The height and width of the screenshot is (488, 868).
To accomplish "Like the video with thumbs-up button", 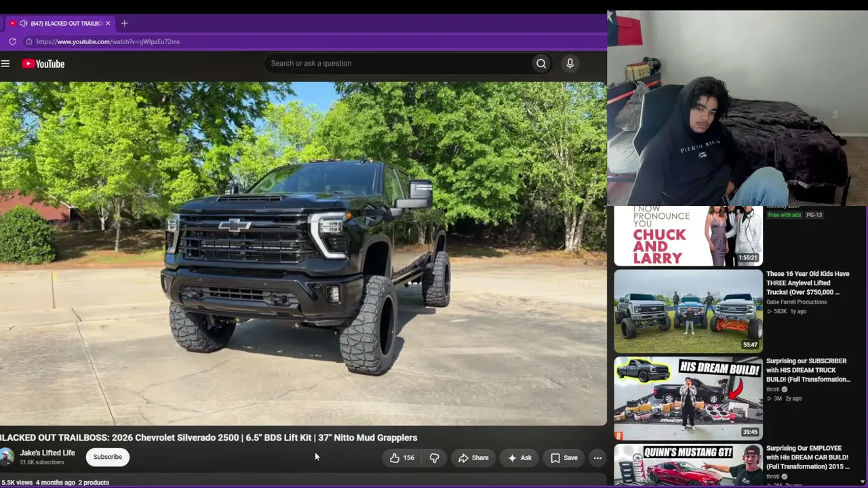I will (x=401, y=458).
